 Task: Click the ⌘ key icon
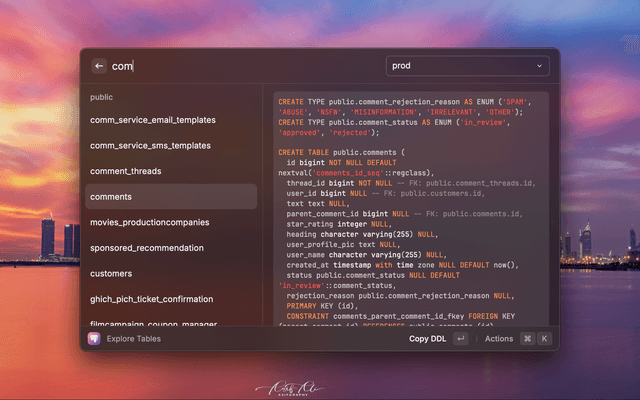click(x=527, y=339)
